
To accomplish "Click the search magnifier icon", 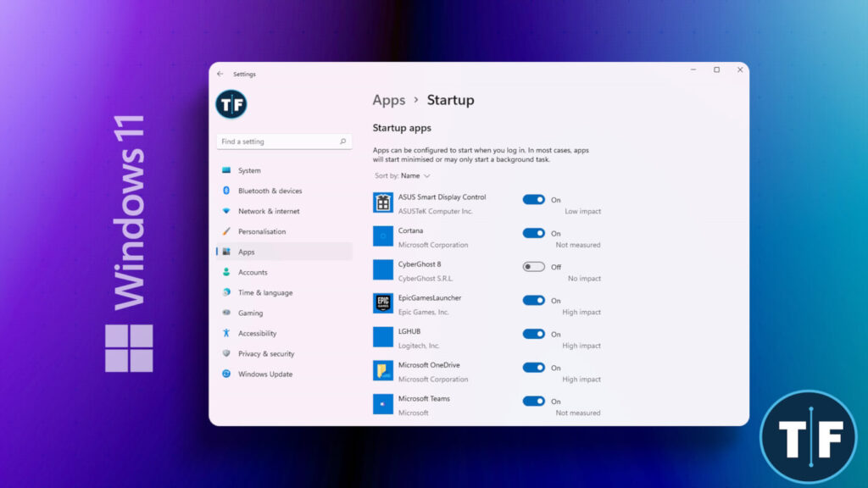I will click(x=343, y=141).
